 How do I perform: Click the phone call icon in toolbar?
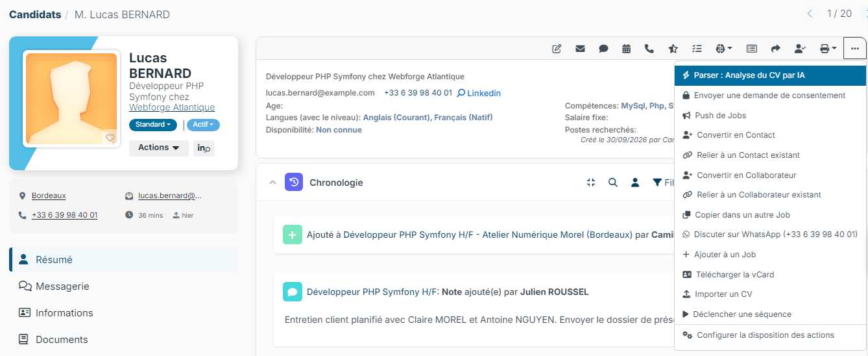649,49
